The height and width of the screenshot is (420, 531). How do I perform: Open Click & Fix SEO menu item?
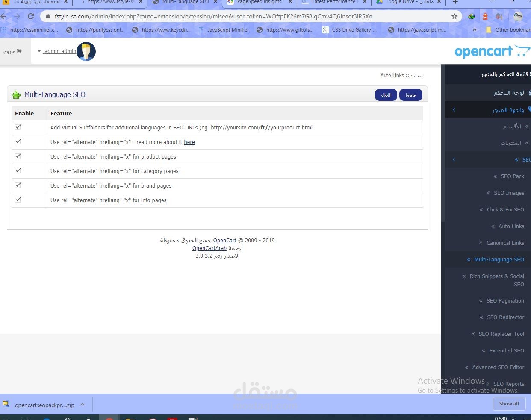pos(505,209)
